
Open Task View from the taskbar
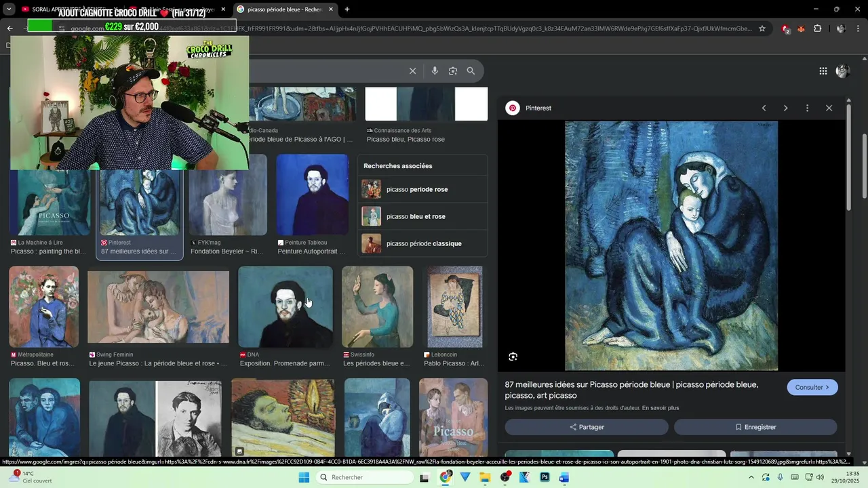425,477
